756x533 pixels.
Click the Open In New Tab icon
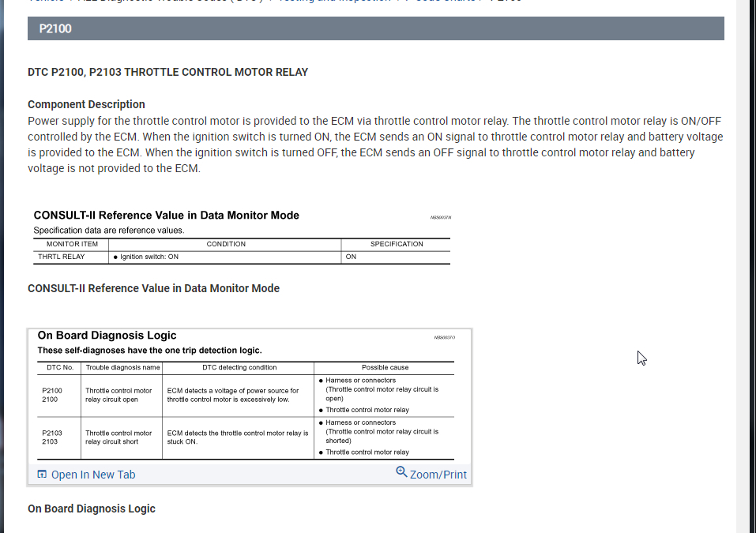[x=42, y=475]
